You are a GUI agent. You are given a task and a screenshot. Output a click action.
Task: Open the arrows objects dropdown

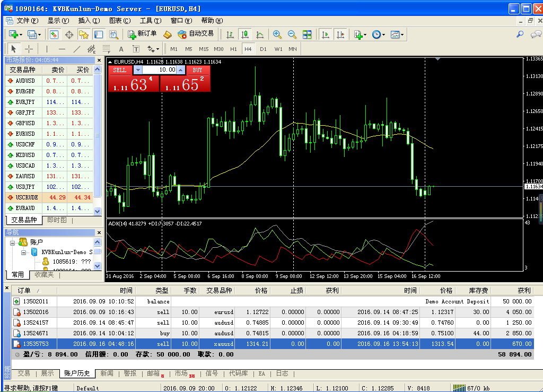153,49
